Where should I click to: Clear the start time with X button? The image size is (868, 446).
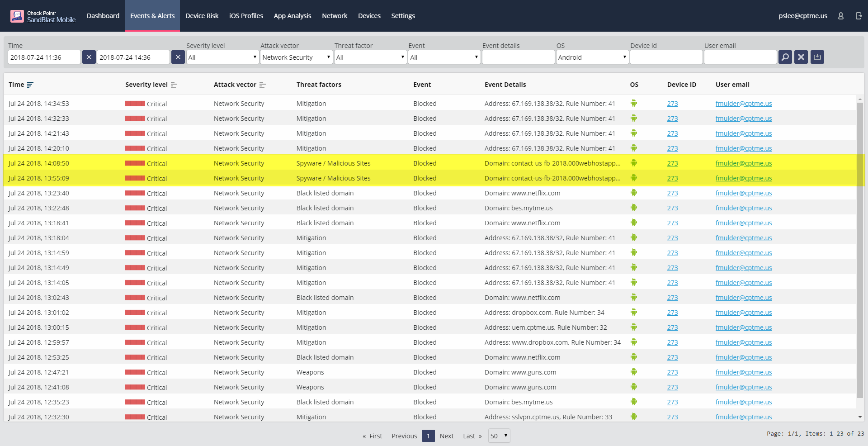89,57
